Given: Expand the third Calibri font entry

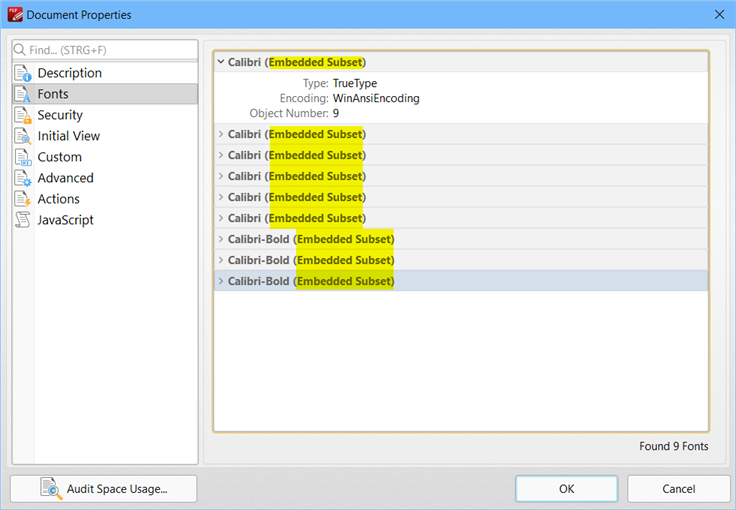Looking at the screenshot, I should point(221,155).
